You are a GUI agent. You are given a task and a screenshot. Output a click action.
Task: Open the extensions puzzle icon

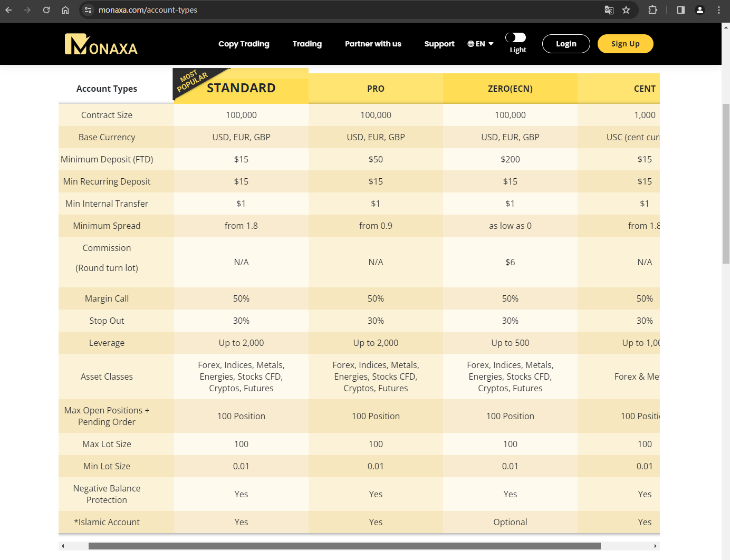652,10
